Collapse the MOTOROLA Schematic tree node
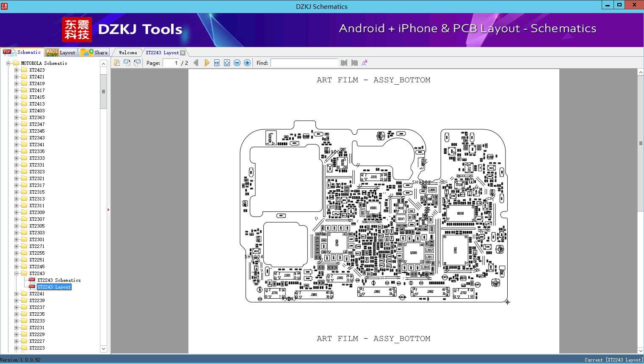Screen dimensions: 644x364 pos(8,63)
